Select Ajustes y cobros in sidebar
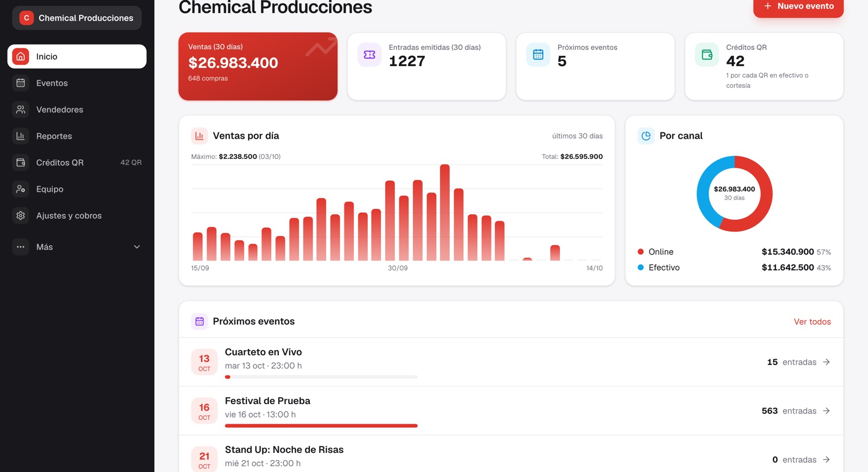The height and width of the screenshot is (472, 868). [x=77, y=216]
